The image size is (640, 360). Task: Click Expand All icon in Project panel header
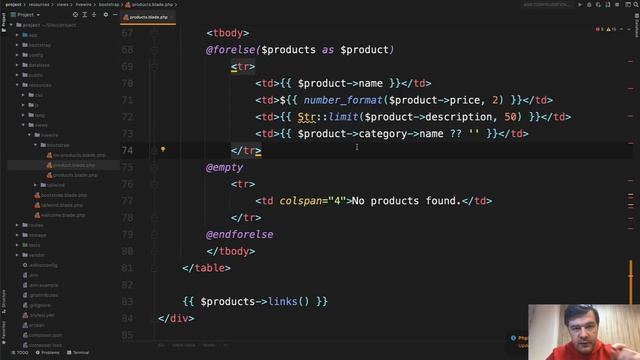84,15
